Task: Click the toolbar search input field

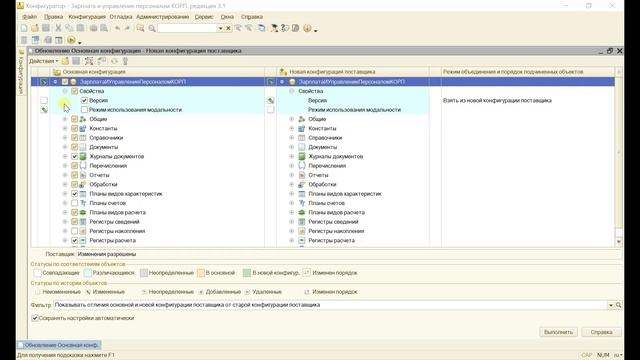Action: click(x=187, y=28)
